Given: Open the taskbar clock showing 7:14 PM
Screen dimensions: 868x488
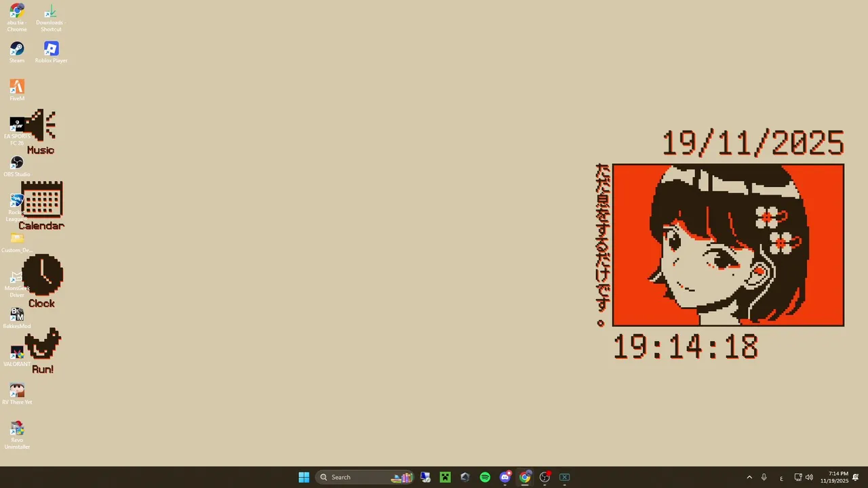Looking at the screenshot, I should (x=834, y=477).
